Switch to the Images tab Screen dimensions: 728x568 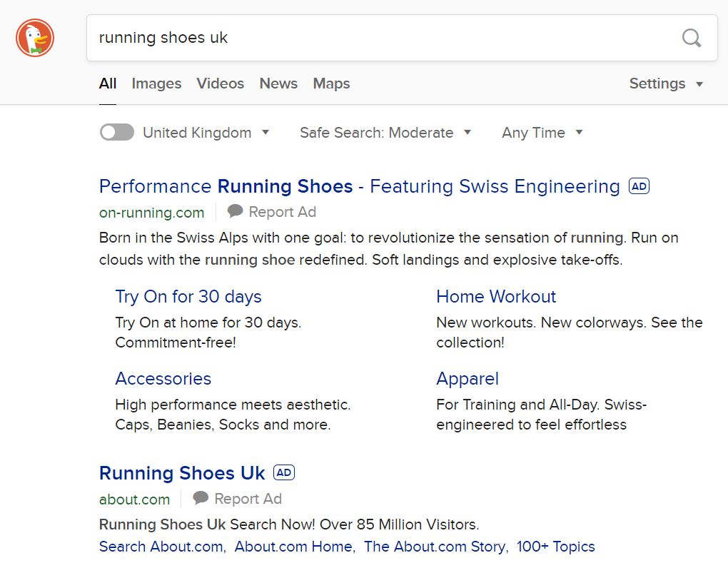coord(156,83)
